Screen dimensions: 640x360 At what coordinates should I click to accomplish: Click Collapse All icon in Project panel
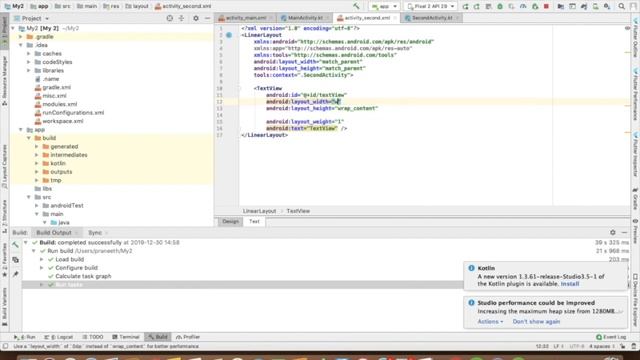[182, 18]
